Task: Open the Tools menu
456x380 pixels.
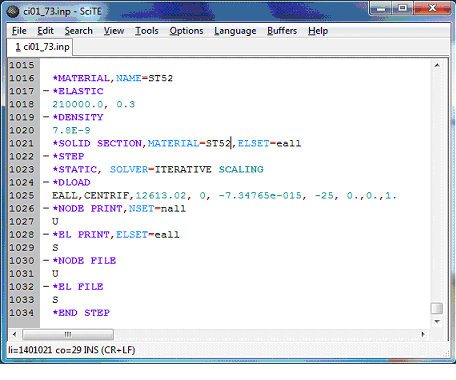Action: [x=147, y=31]
